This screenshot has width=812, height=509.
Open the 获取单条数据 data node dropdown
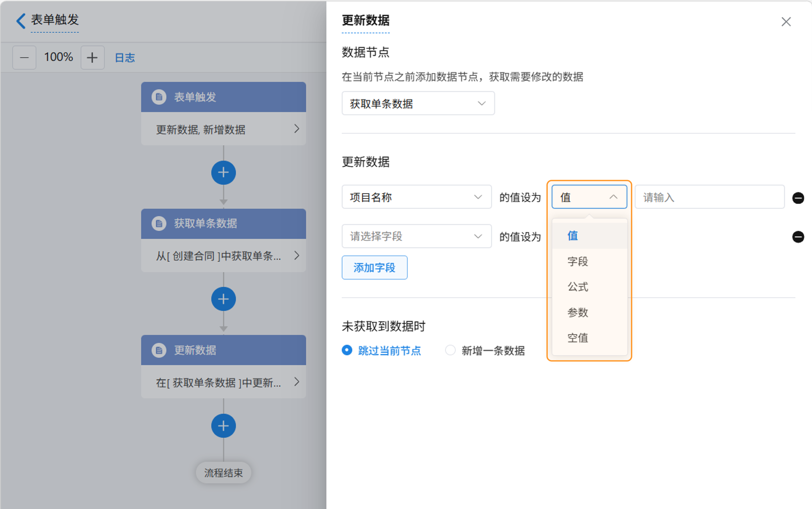pyautogui.click(x=418, y=103)
